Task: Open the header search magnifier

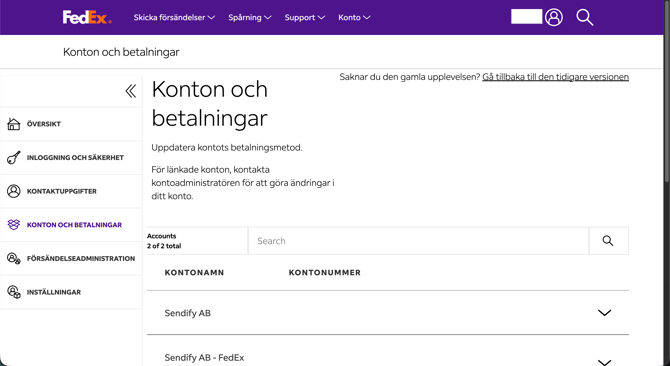Action: point(585,18)
